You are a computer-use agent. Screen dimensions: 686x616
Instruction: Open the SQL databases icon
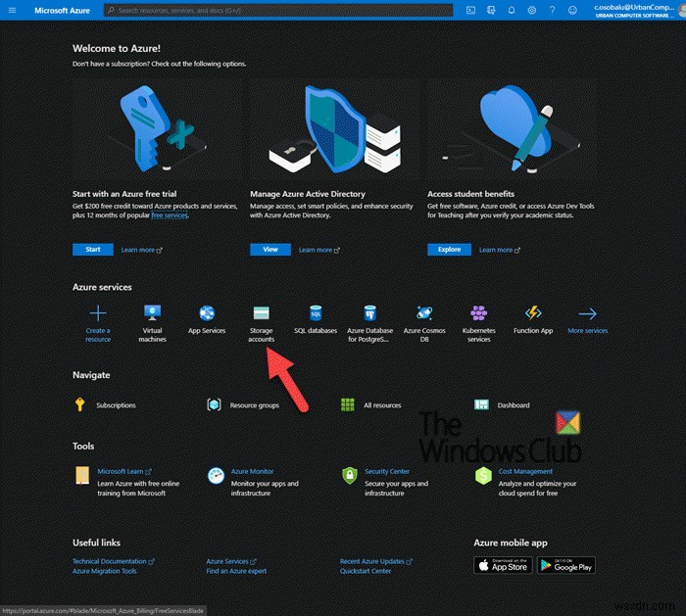[x=316, y=313]
